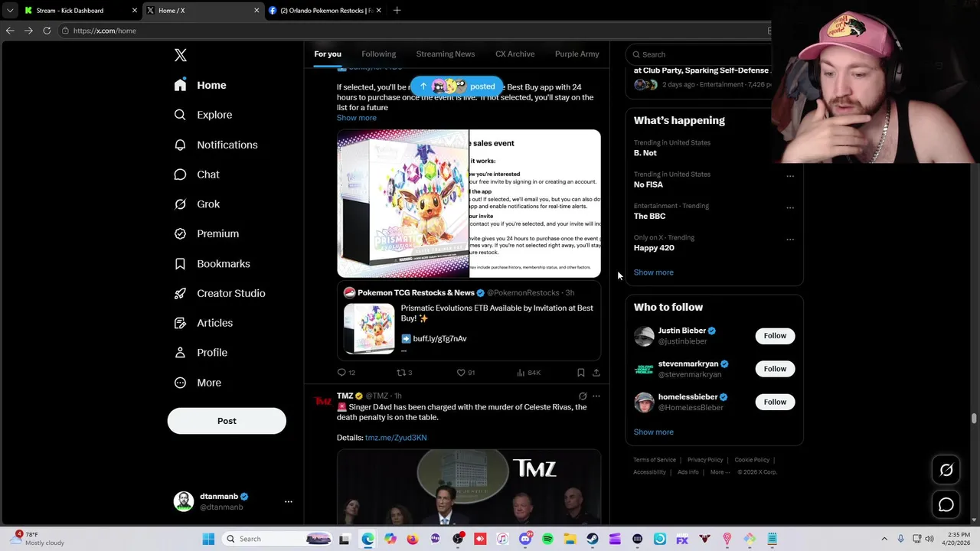Open account menu next to dtanmanb

click(x=289, y=501)
